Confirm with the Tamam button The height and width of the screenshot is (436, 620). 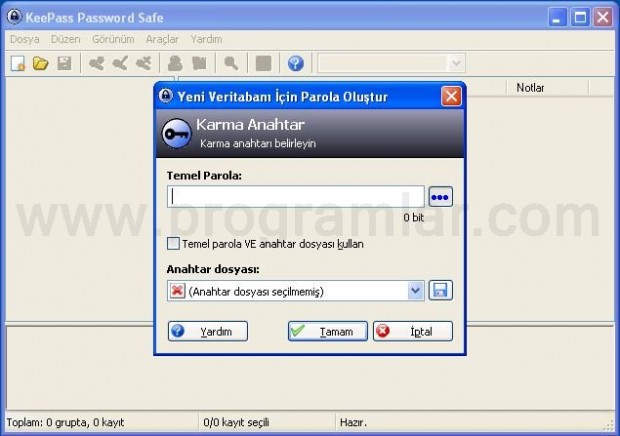[328, 331]
